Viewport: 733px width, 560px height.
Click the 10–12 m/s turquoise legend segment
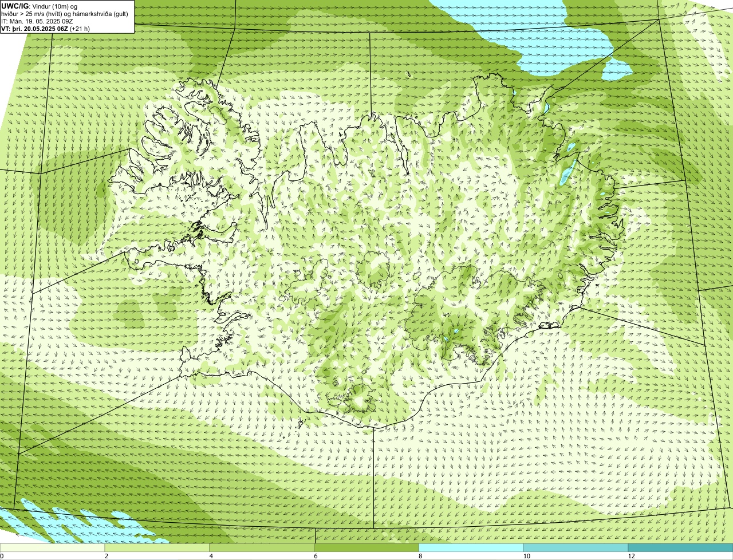(576, 548)
